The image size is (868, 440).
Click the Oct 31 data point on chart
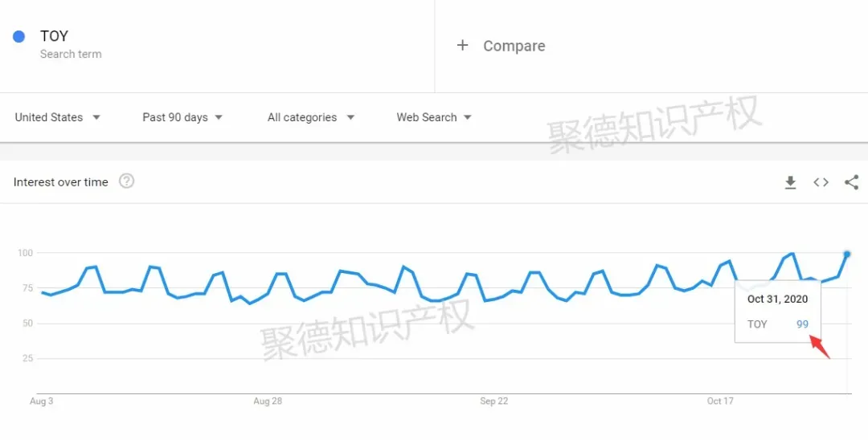pos(847,255)
